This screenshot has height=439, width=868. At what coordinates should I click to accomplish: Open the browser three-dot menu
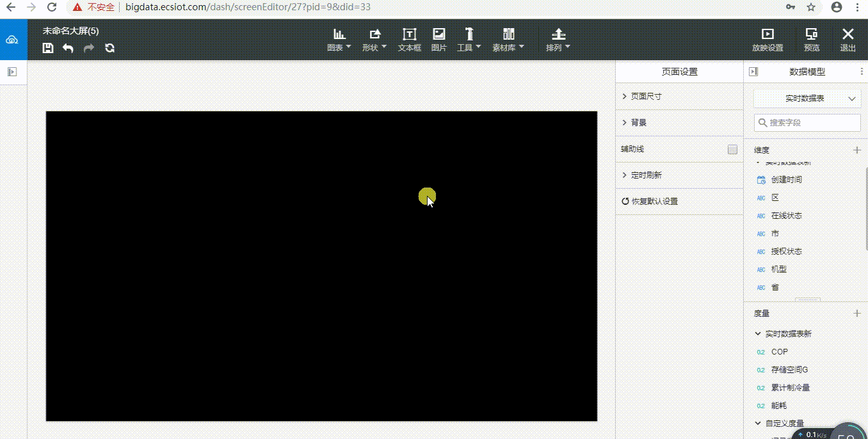click(858, 8)
